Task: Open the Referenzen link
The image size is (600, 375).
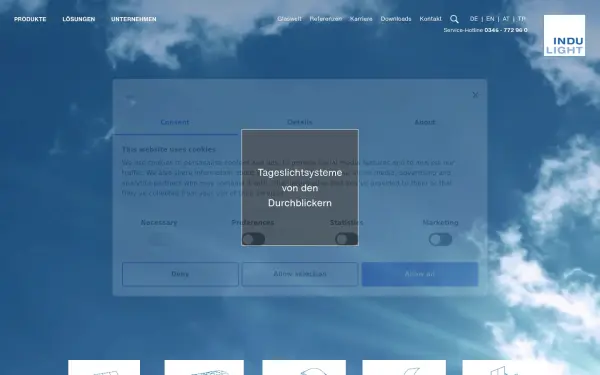Action: tap(326, 19)
